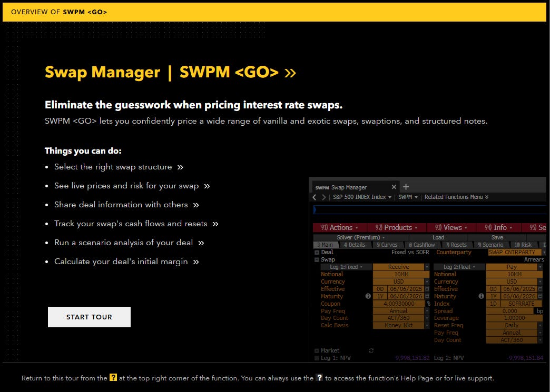Open the 93) Views menu
This screenshot has width=550, height=392.
[451, 228]
